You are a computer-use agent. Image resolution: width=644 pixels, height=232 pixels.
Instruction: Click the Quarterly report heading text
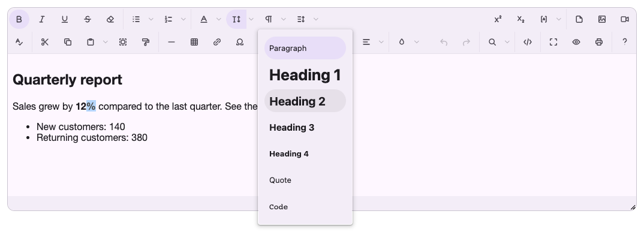67,80
